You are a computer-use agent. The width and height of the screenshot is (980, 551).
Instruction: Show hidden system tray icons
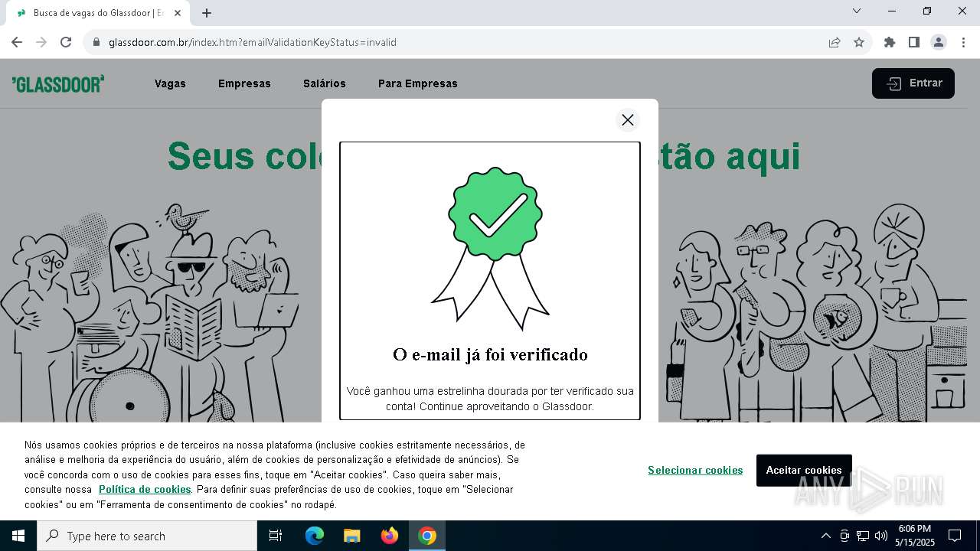click(825, 536)
